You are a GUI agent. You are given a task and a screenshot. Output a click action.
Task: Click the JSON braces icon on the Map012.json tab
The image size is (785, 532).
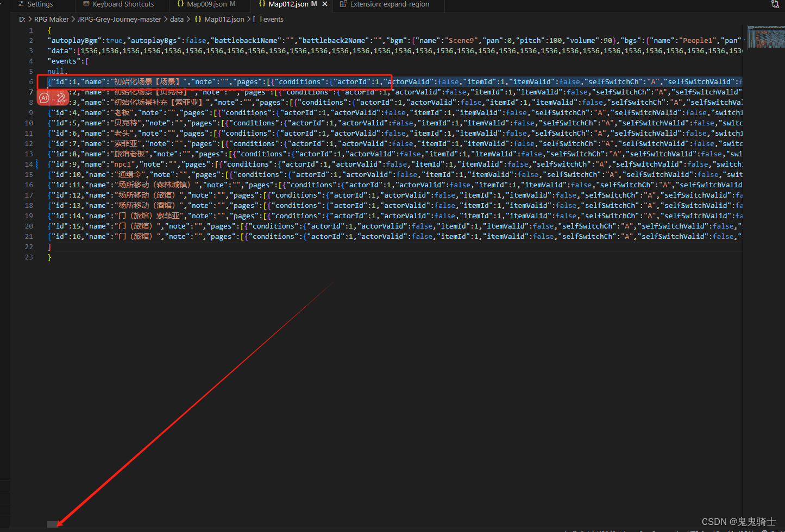262,4
